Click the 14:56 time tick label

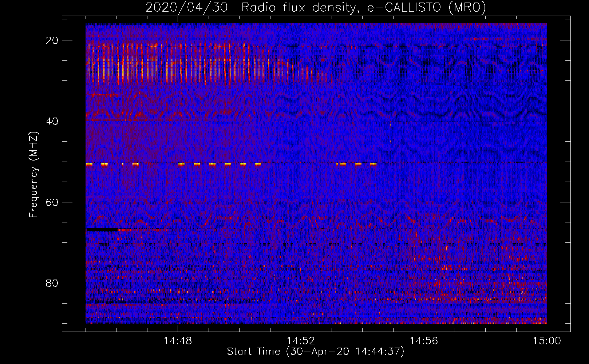click(x=424, y=341)
